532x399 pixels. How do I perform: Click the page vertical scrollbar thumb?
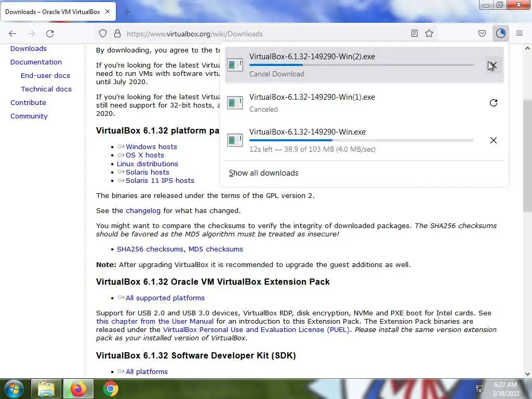point(527,156)
